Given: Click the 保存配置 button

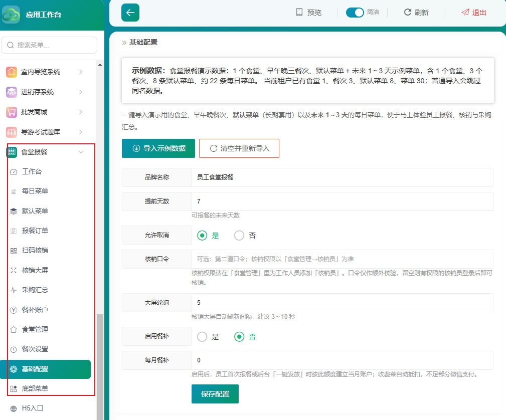Looking at the screenshot, I should pyautogui.click(x=215, y=394).
